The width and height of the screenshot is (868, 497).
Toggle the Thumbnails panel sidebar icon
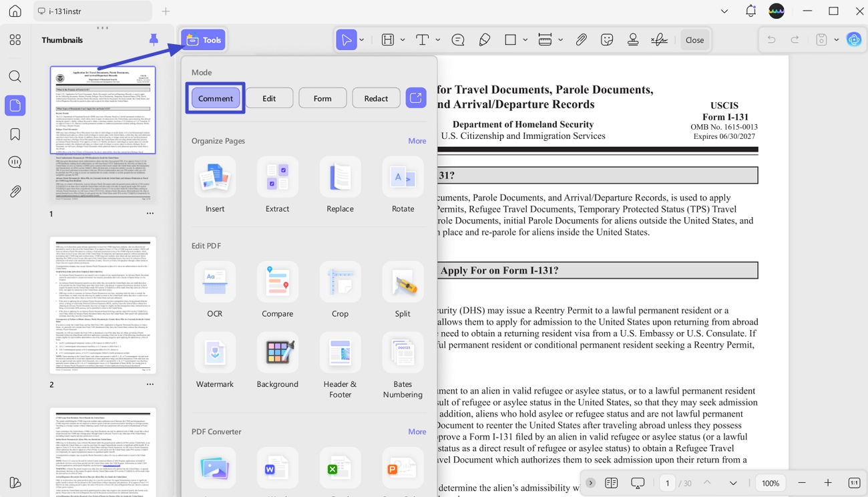click(x=15, y=106)
